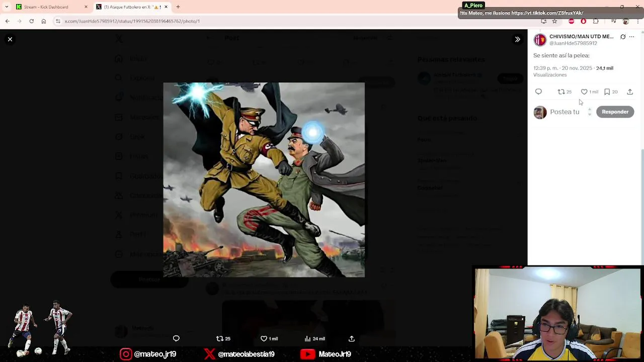Open the post's three-dot more menu
Screen dimensions: 644x362
coord(632,37)
